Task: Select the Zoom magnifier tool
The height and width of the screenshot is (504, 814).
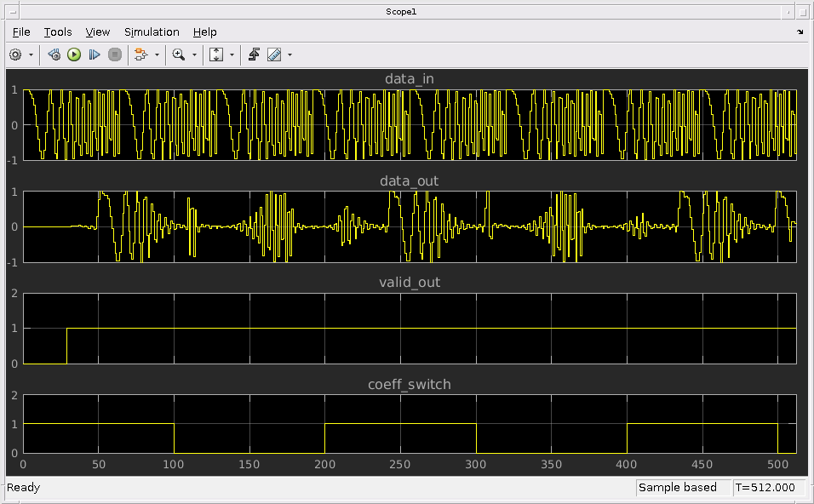Action: 178,54
